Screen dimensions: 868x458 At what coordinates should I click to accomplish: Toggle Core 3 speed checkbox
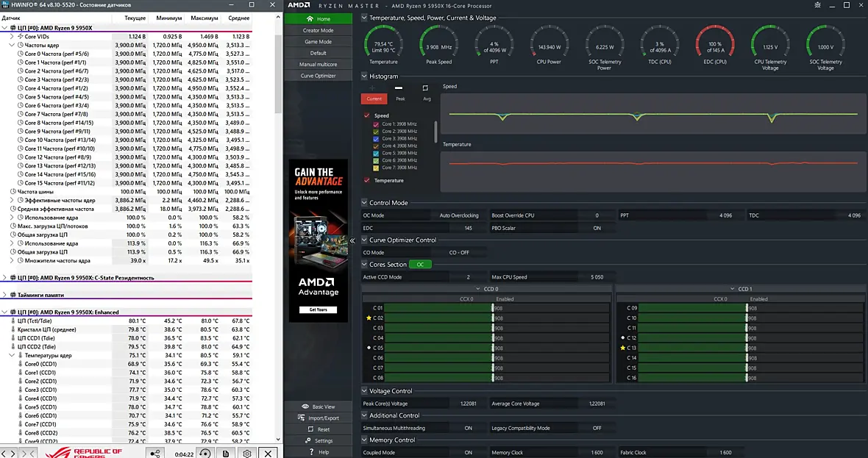pyautogui.click(x=376, y=139)
